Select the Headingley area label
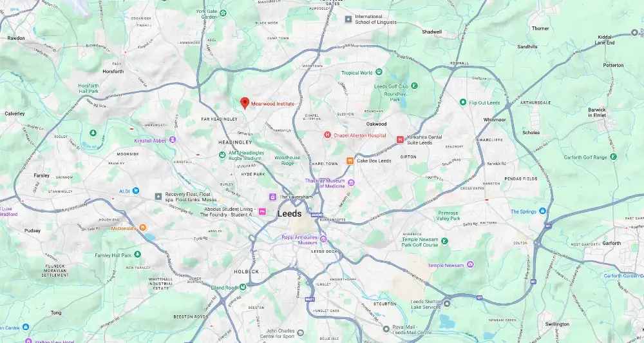This screenshot has width=644, height=343. click(235, 142)
